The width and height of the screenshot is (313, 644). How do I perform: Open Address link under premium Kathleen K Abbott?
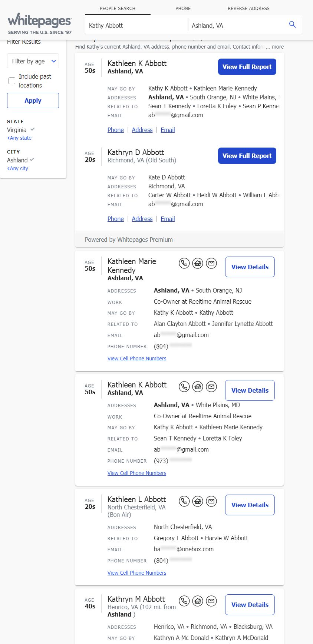coord(142,130)
